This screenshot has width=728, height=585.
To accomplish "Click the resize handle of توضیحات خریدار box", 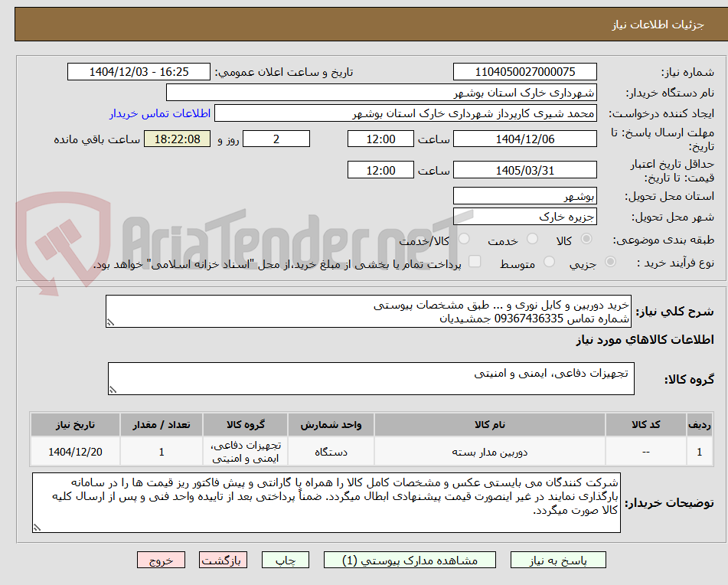I will click(x=37, y=528).
